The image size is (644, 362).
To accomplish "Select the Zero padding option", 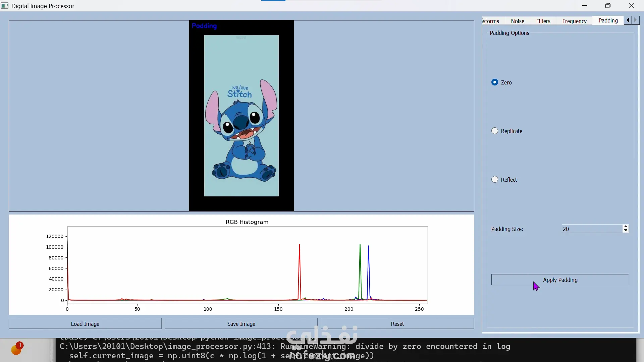I will pyautogui.click(x=495, y=82).
